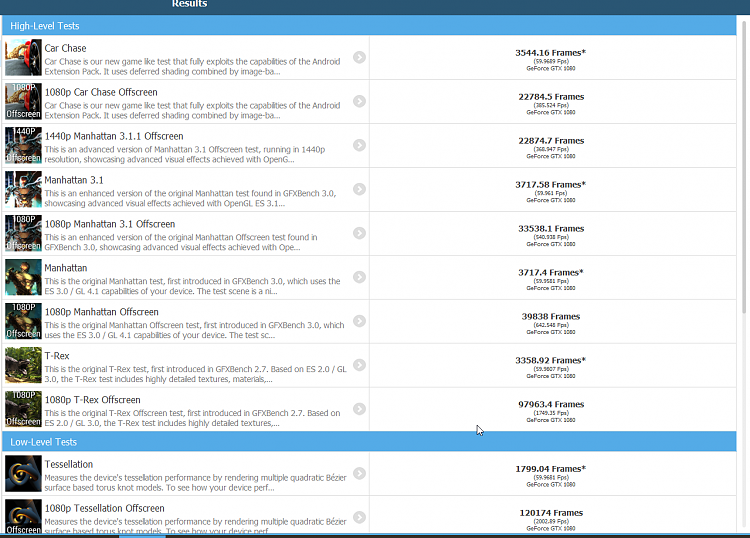Click the 3717.4 Frames result value

coord(551,273)
